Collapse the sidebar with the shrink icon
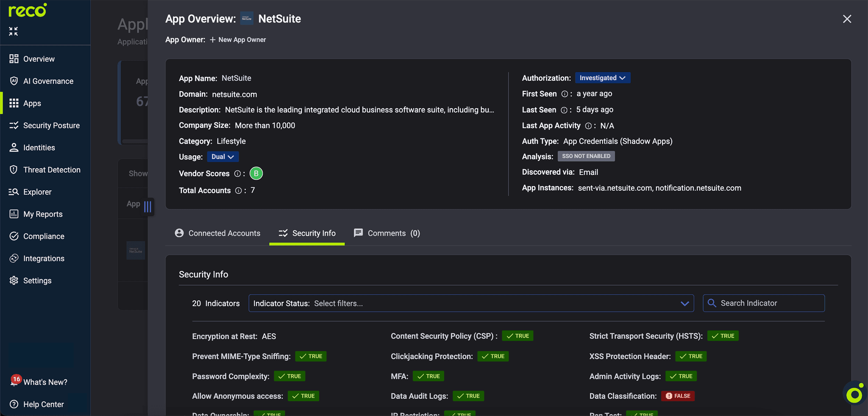This screenshot has height=416, width=868. (14, 31)
